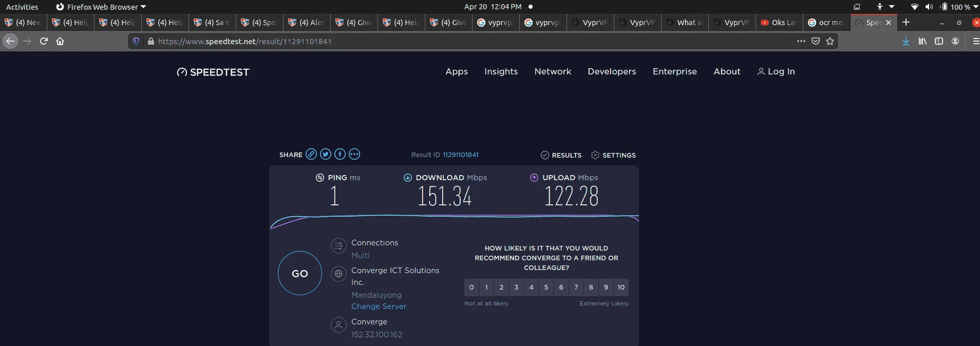Viewport: 980px width, 346px height.
Task: Select rating 0 on recommendation scale
Action: [x=472, y=287]
